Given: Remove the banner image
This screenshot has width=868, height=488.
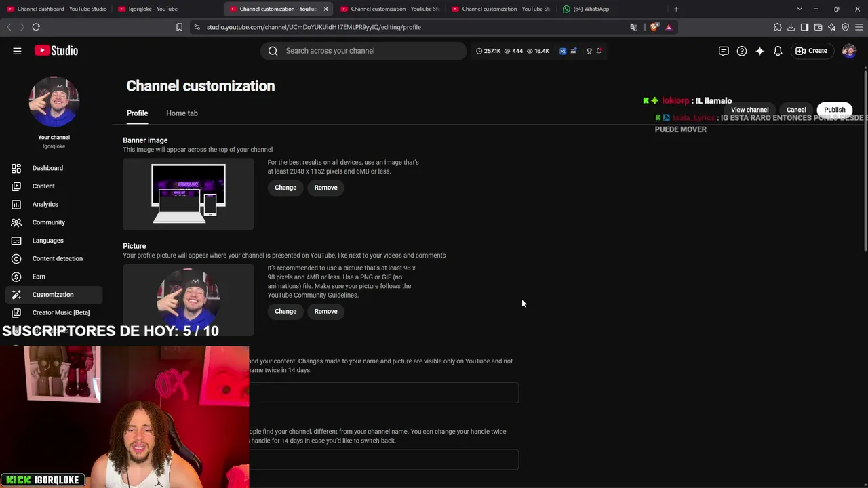Looking at the screenshot, I should tap(325, 188).
